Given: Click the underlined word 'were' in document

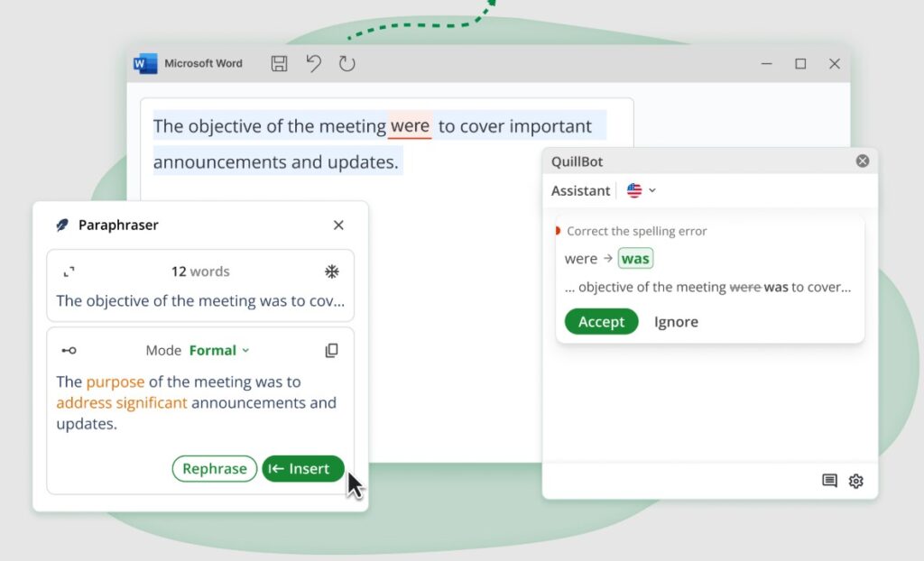Looking at the screenshot, I should pos(411,126).
